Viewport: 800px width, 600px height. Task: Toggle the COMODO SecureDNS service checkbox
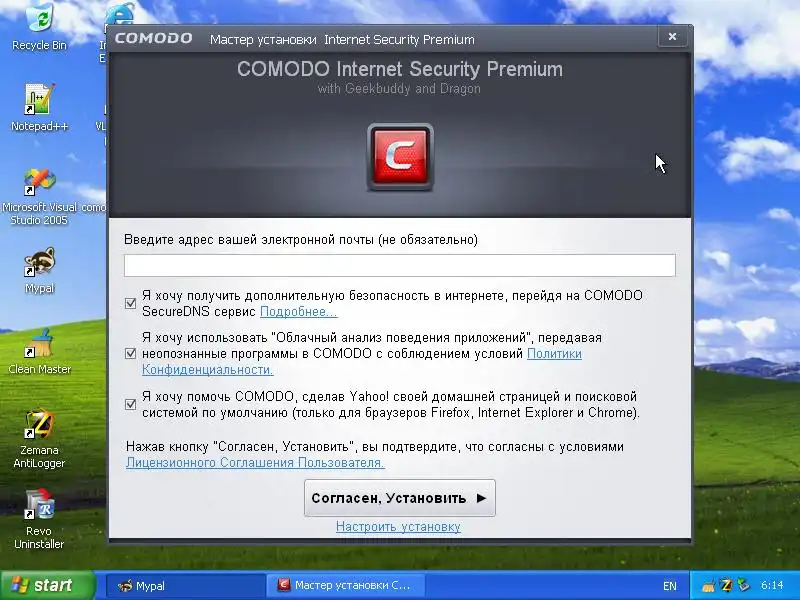(x=131, y=304)
